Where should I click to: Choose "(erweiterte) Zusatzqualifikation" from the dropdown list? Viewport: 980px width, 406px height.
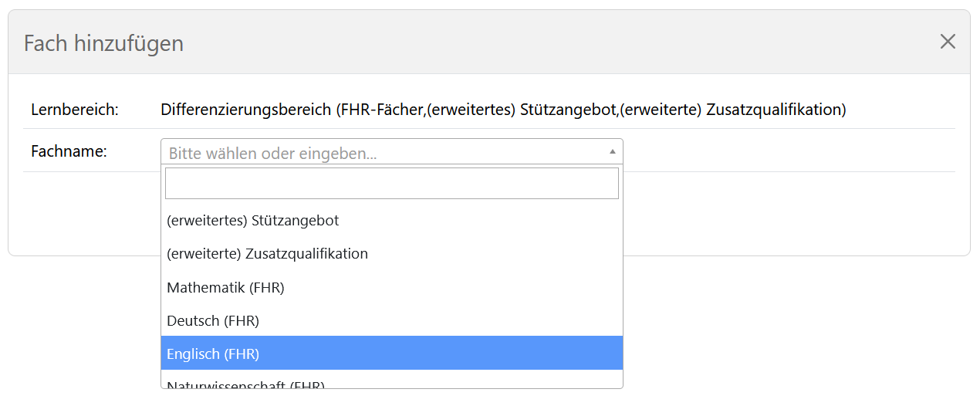(267, 254)
